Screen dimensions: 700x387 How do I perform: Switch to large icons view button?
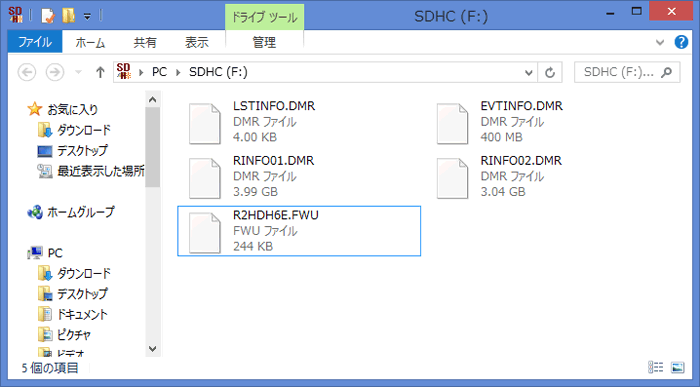click(x=677, y=367)
